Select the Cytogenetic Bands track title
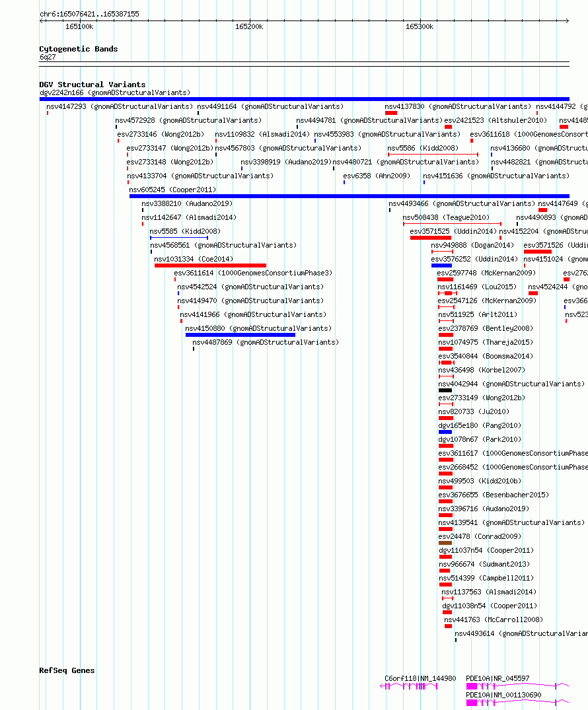This screenshot has height=710, width=588. [x=79, y=49]
